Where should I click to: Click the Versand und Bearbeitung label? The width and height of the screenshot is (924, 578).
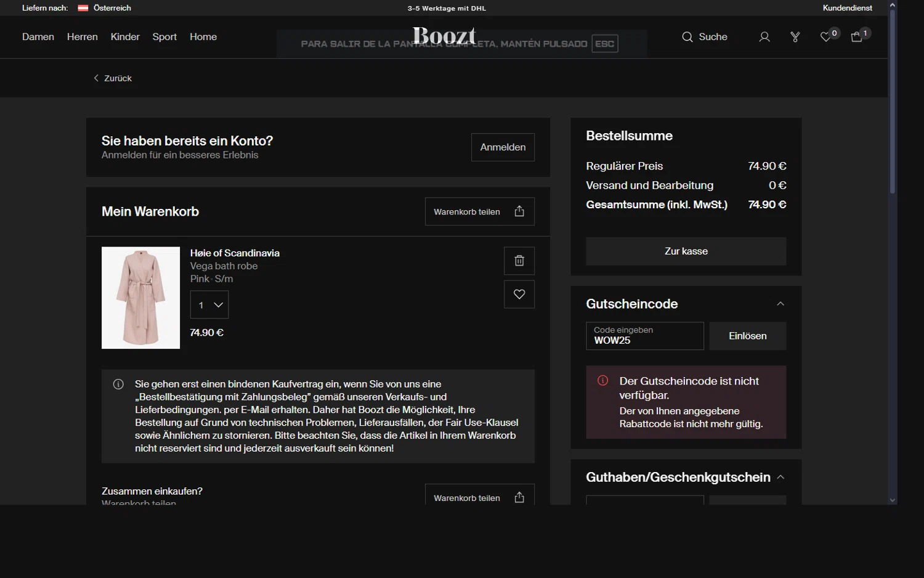650,185
